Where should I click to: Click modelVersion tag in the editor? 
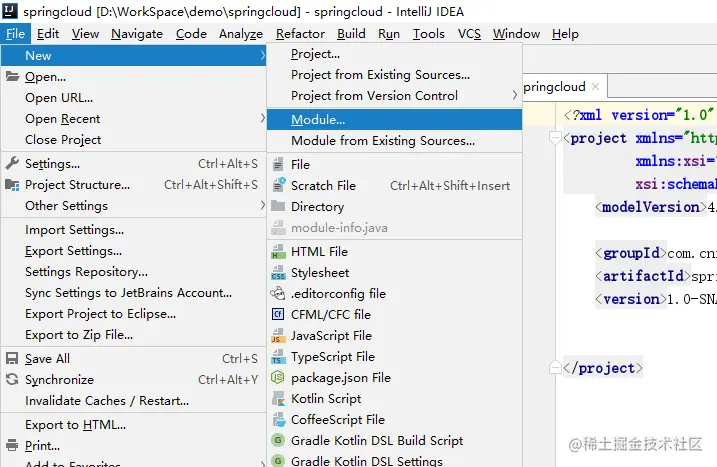pos(651,207)
